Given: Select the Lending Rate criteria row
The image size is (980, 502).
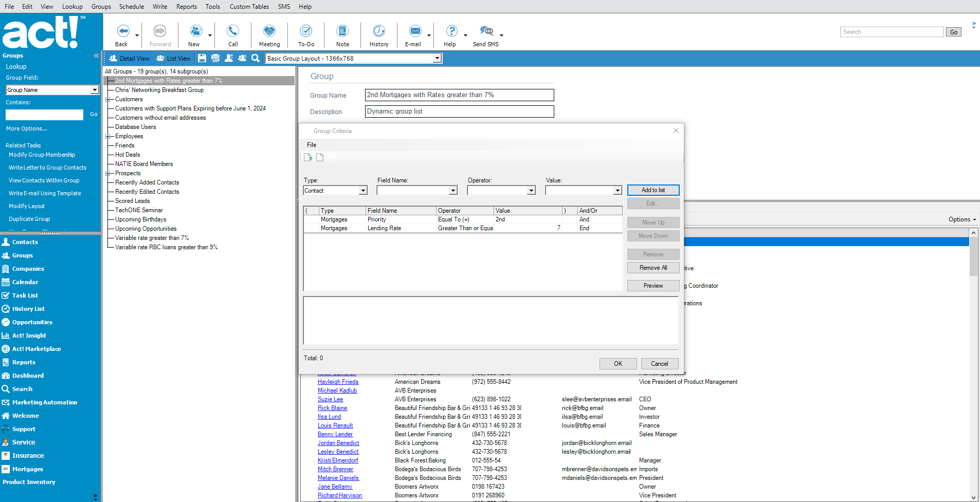Looking at the screenshot, I should pos(463,228).
